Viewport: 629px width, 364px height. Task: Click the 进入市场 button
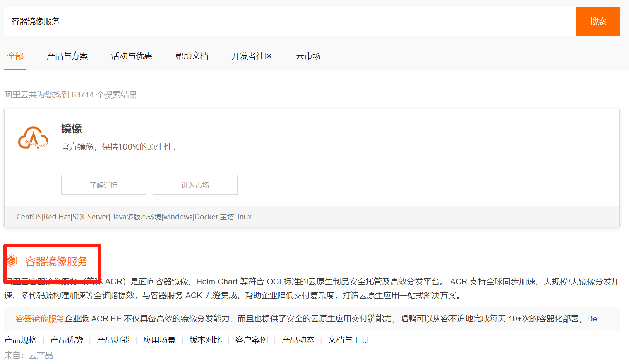coord(195,185)
